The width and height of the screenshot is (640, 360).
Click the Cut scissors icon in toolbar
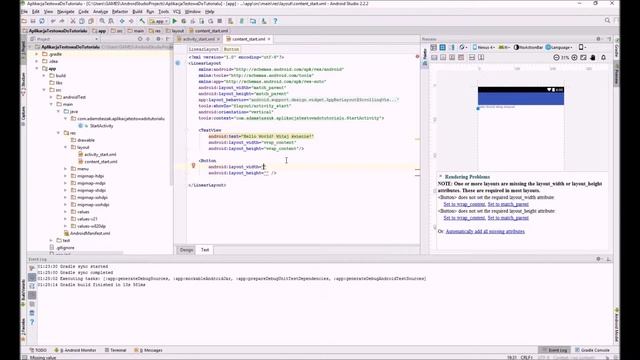pos(73,21)
